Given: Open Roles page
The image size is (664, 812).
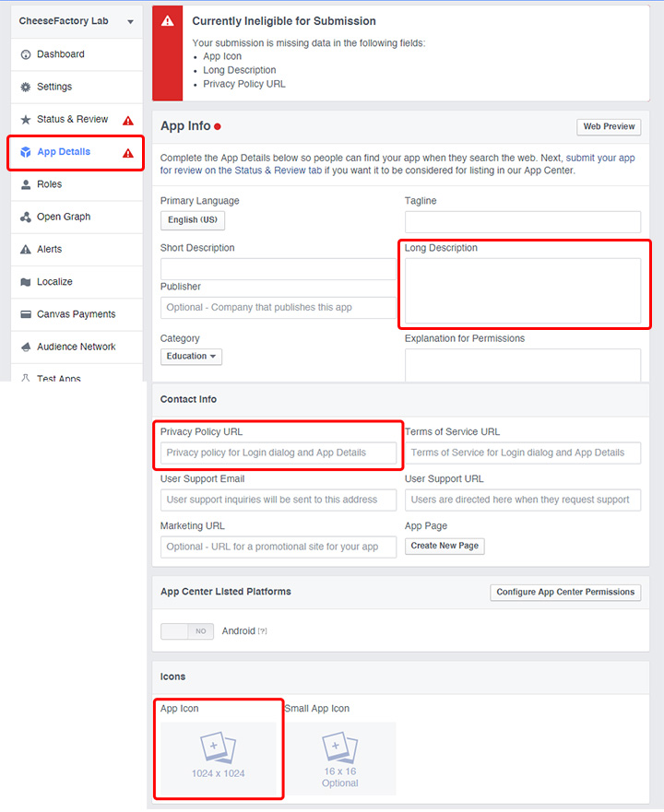Looking at the screenshot, I should click(77, 184).
